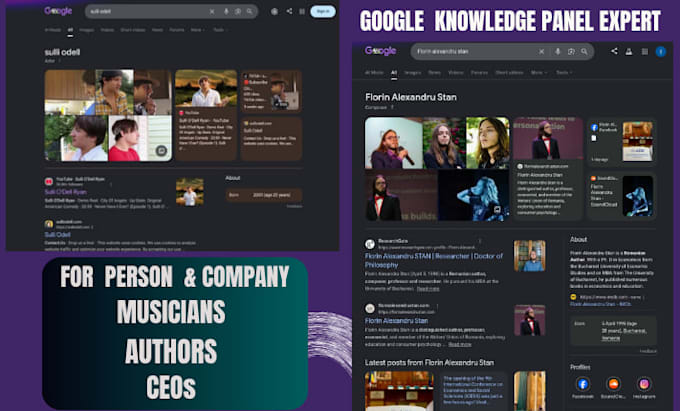Open the florinalexandrustan.com result titled Florin Alexandru Stan
This screenshot has height=411, width=680.
396,321
